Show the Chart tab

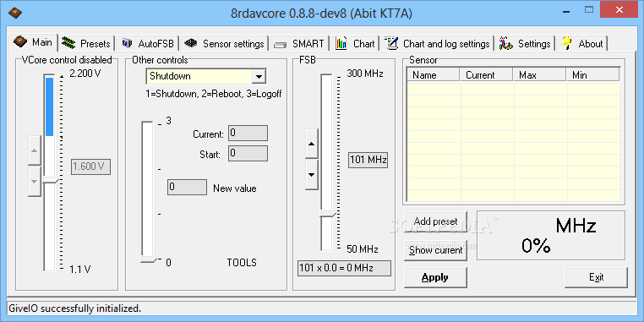tap(355, 43)
